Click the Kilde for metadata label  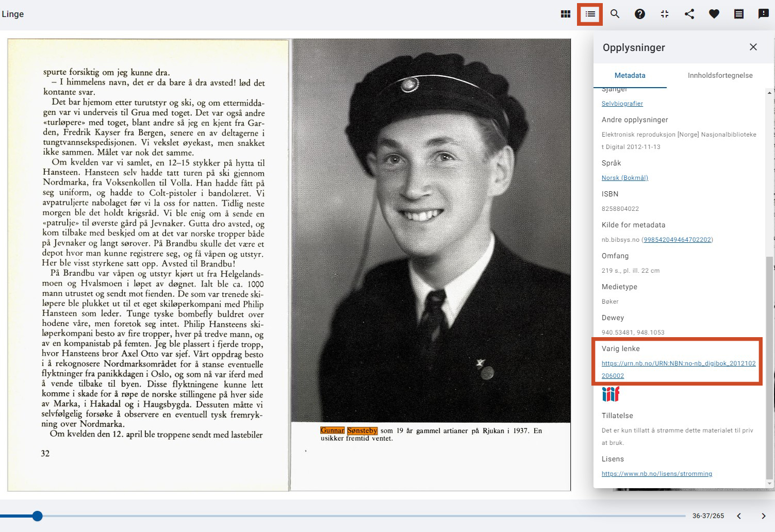point(634,225)
